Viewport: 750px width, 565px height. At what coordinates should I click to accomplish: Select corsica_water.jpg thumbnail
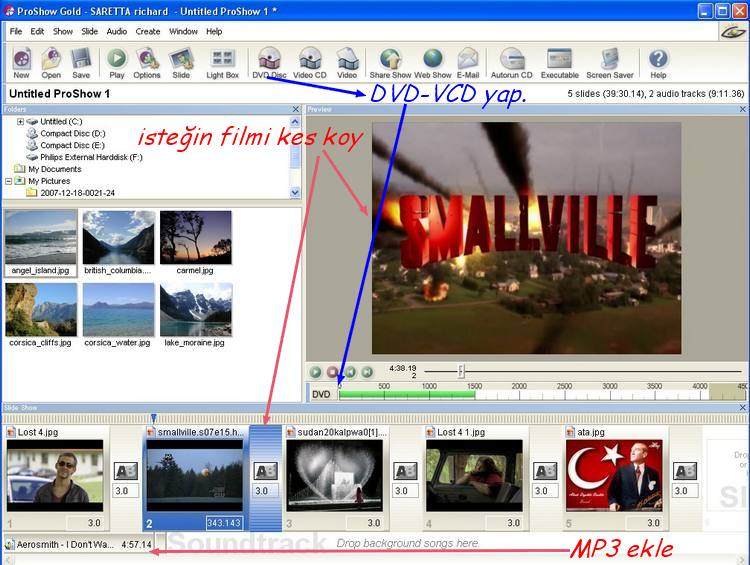tap(118, 315)
